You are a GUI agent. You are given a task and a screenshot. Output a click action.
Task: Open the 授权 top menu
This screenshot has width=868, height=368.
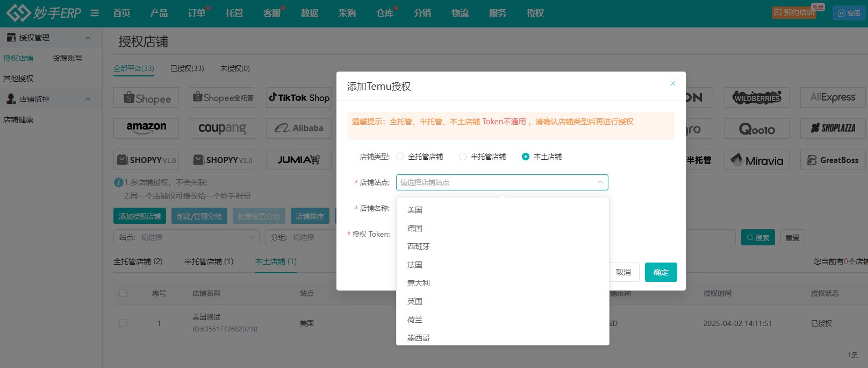point(535,13)
